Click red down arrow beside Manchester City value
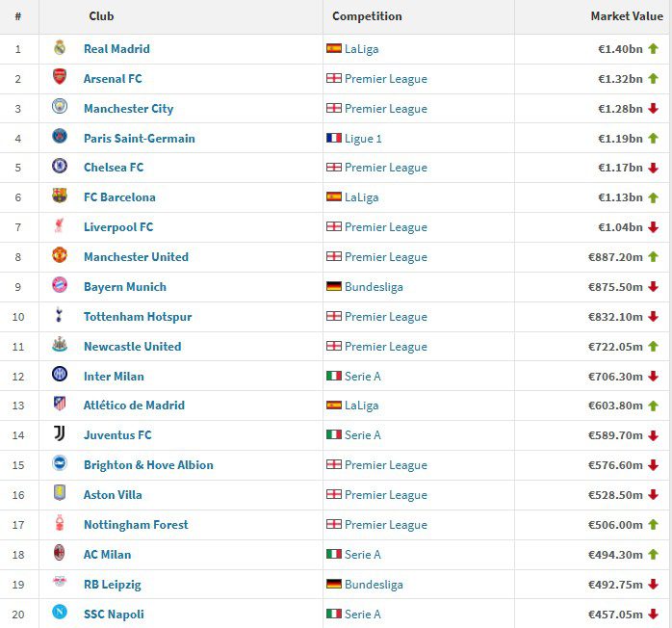 click(653, 108)
